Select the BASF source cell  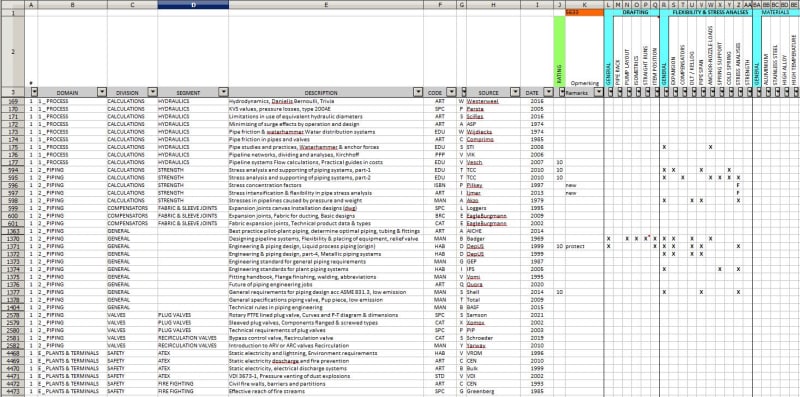click(493, 308)
